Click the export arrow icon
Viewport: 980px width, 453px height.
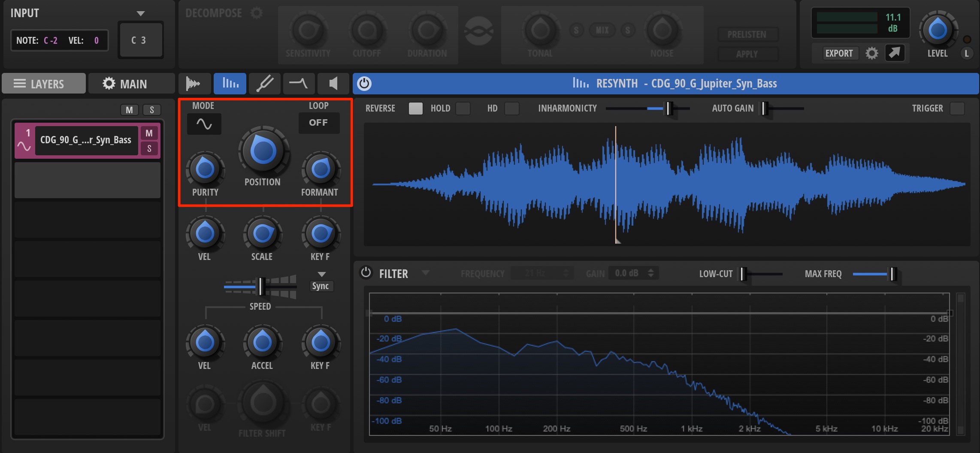tap(895, 53)
